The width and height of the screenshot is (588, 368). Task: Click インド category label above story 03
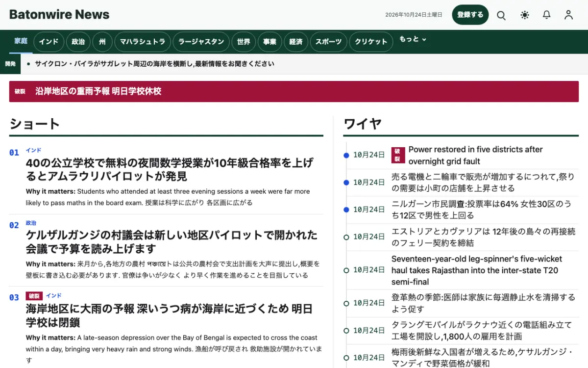pyautogui.click(x=54, y=296)
